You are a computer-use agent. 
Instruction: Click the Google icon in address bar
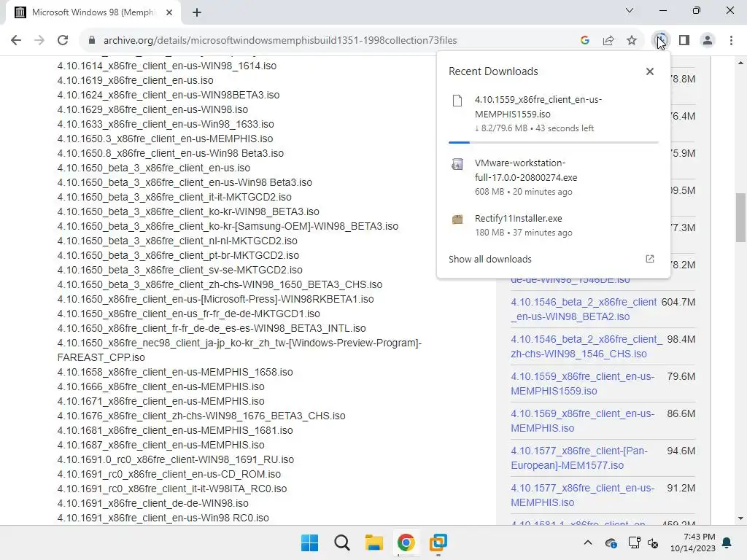(x=585, y=41)
